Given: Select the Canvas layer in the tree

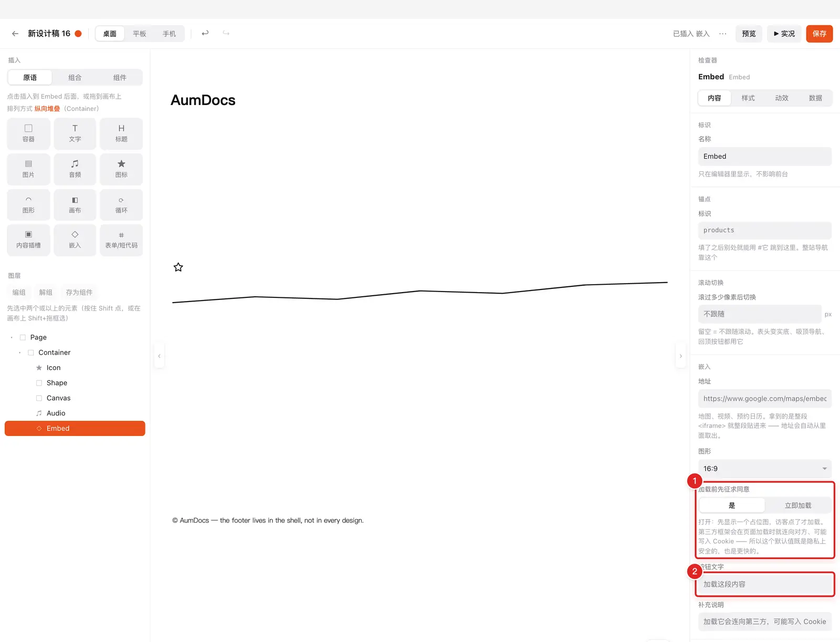Looking at the screenshot, I should tap(75, 398).
